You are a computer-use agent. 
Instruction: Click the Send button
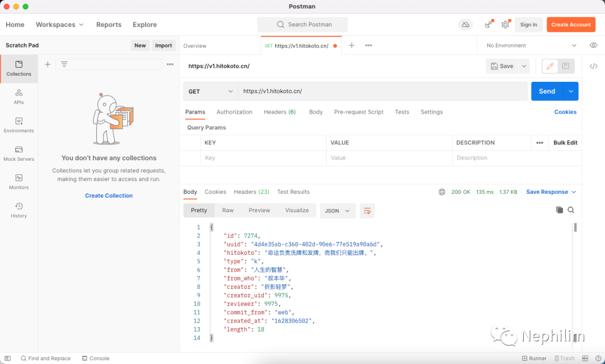pos(547,91)
